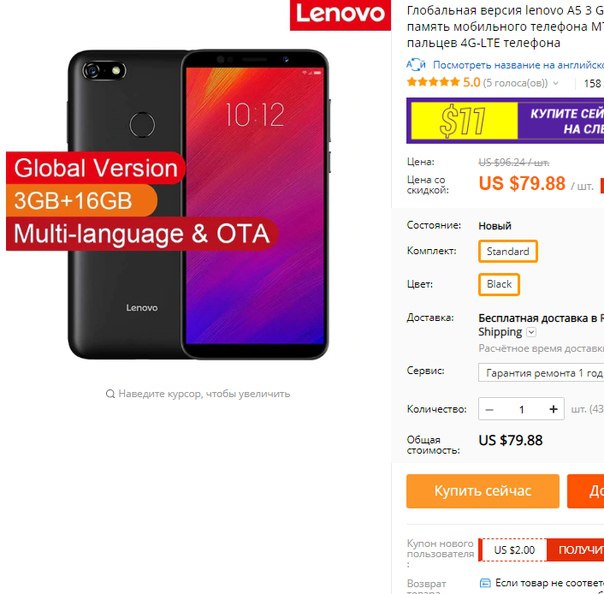Click the Lenovo brand logo banner
The width and height of the screenshot is (604, 594).
coord(340,15)
